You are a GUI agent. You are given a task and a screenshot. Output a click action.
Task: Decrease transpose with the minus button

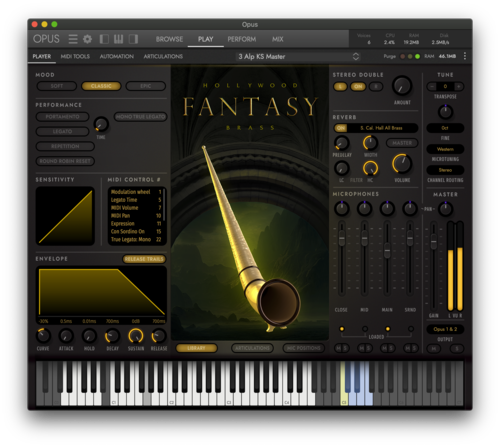click(432, 86)
